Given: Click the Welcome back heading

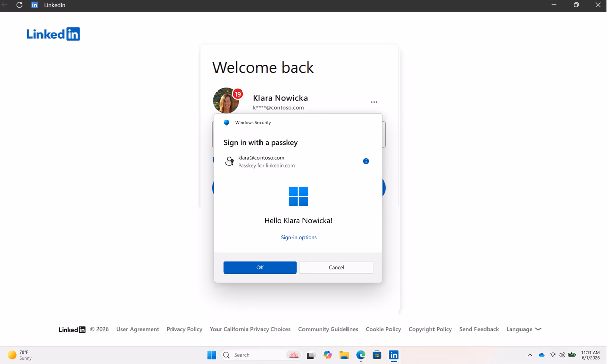Looking at the screenshot, I should point(263,67).
